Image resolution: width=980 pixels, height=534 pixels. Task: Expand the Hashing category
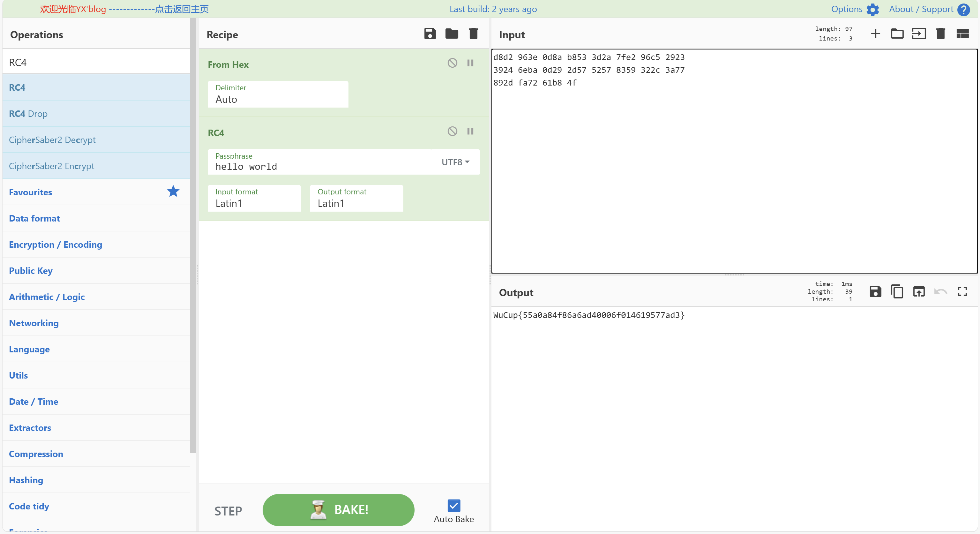point(26,480)
